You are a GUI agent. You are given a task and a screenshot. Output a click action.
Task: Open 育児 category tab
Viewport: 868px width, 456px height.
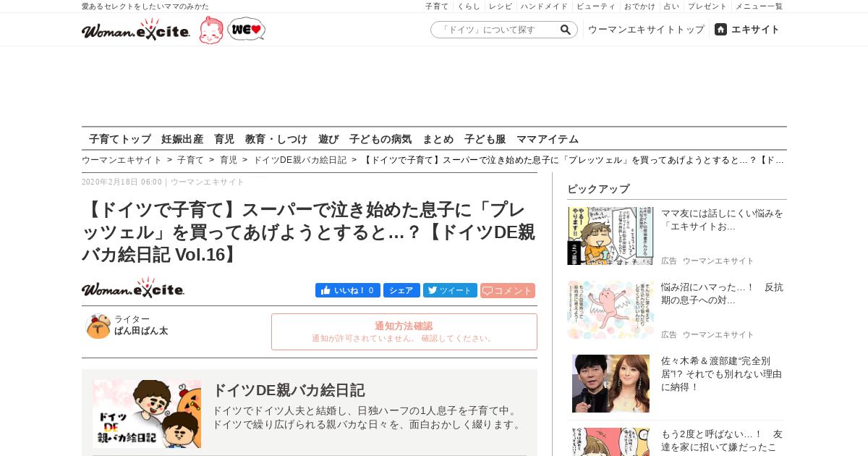click(x=224, y=139)
